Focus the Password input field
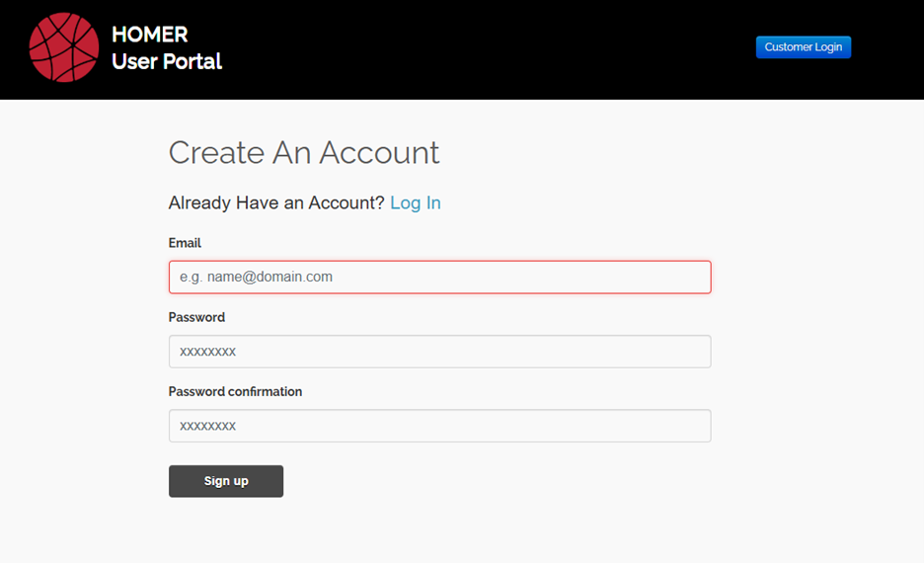Screen dimensions: 924x563 (439, 352)
